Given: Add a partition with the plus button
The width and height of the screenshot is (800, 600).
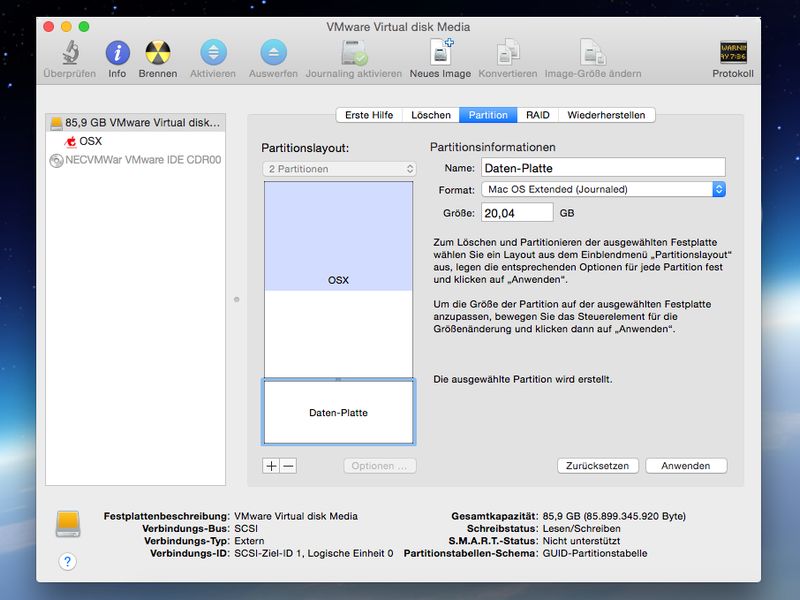Looking at the screenshot, I should pos(271,466).
